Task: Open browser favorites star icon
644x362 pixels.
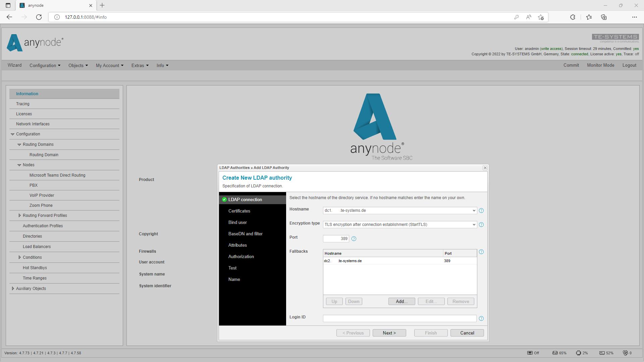Action: coord(589,17)
